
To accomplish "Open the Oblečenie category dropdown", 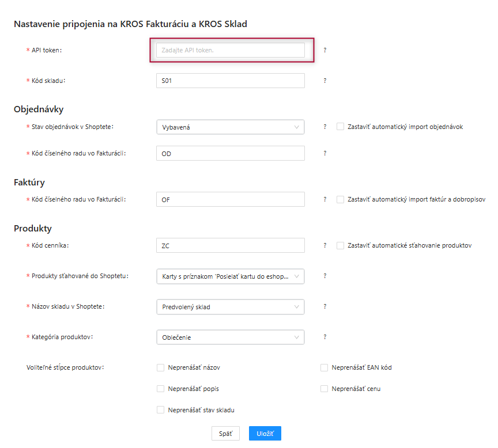I will [x=230, y=337].
